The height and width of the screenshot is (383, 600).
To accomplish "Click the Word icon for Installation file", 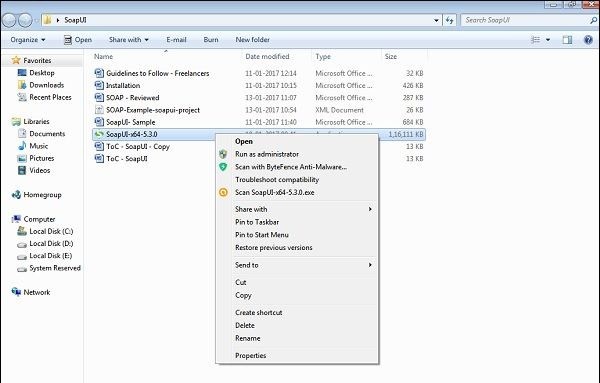I will pyautogui.click(x=99, y=85).
